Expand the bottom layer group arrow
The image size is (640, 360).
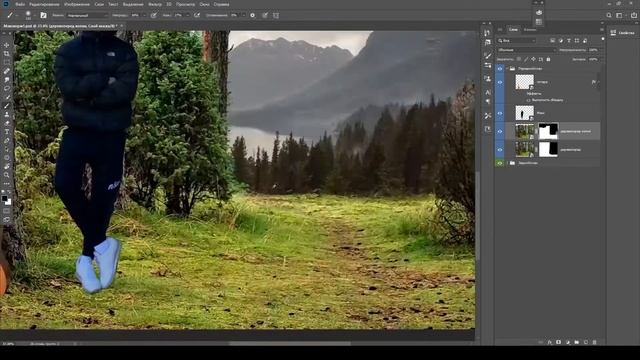[x=507, y=163]
